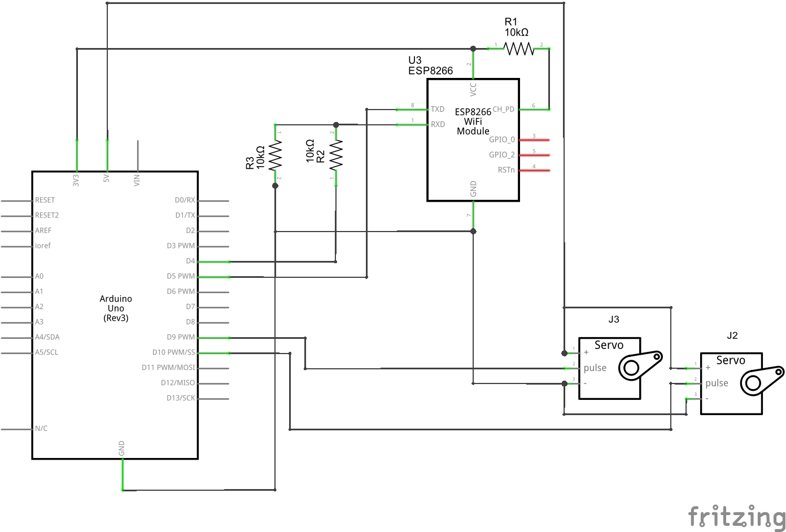Select the 'RXD' pin on ESP8266
This screenshot has height=532, width=786.
pos(438,124)
